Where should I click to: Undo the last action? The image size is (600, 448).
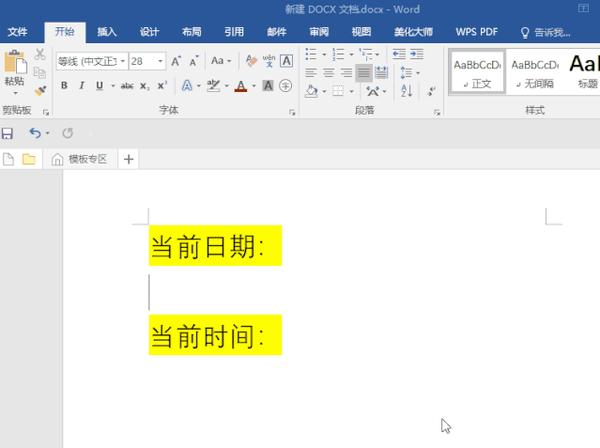(x=35, y=133)
